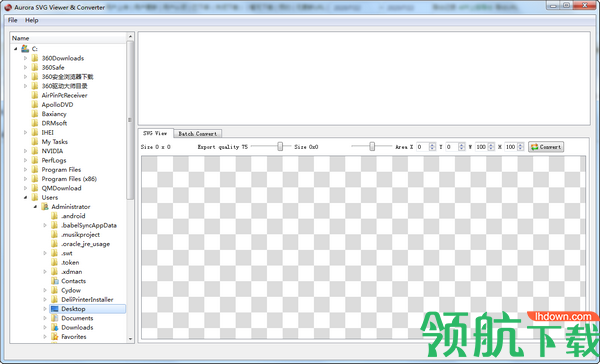Increment the Area X spinner value
The image size is (600, 364).
[x=432, y=145]
